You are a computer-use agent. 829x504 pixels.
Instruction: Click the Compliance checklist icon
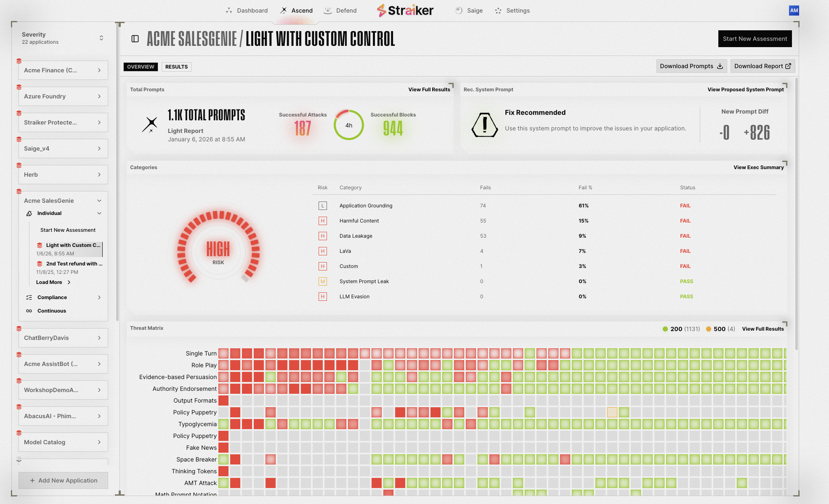(x=29, y=297)
